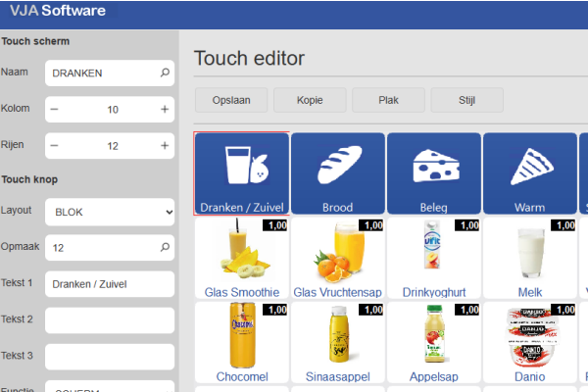588x392 pixels.
Task: Select the Danio product tile
Action: click(x=529, y=342)
